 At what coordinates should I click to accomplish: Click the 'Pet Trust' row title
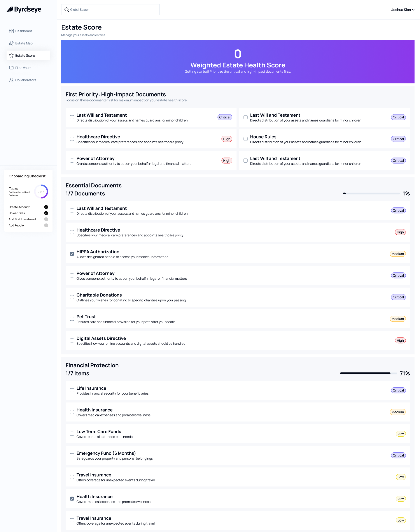pyautogui.click(x=86, y=316)
